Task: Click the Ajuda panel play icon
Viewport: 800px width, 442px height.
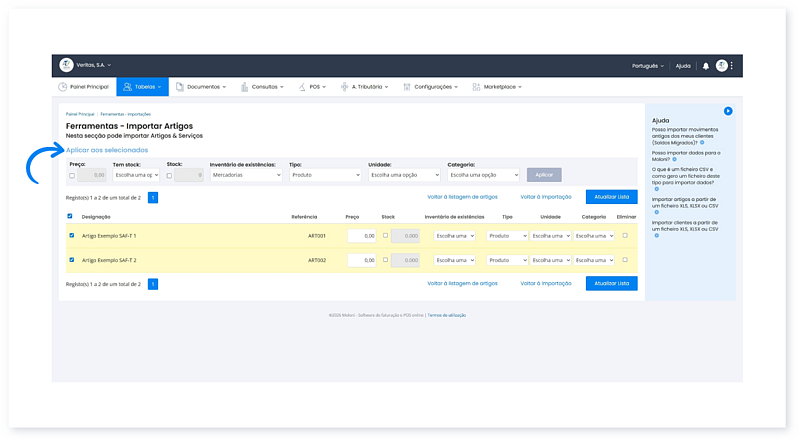Action: 728,111
